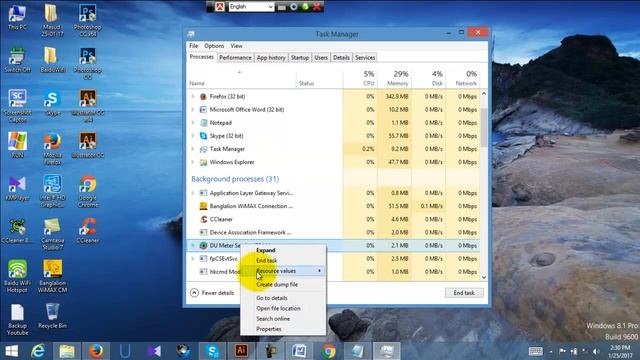Image resolution: width=640 pixels, height=360 pixels.
Task: Launch Google Chrome desktop shortcut
Action: (88, 192)
